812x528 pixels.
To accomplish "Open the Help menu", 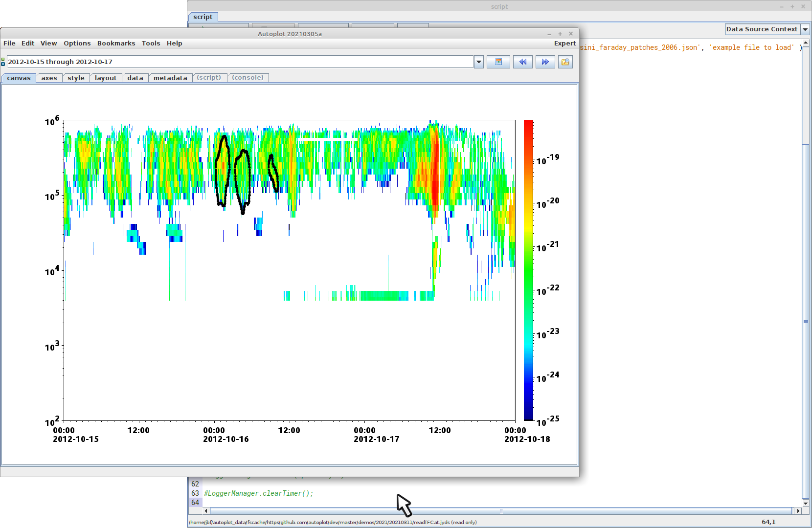I will tap(175, 43).
